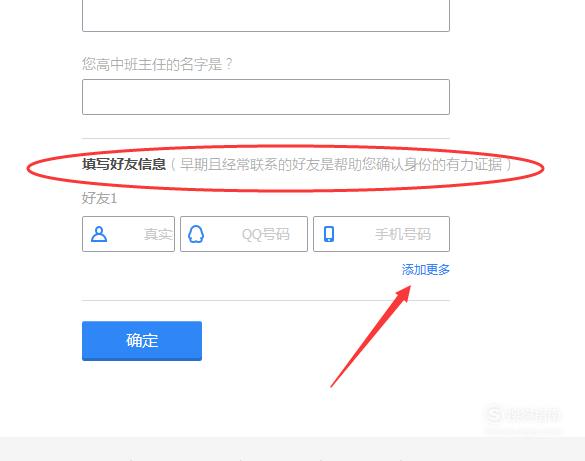Click the 好友1 label
This screenshot has height=461, width=585.
pyautogui.click(x=99, y=198)
